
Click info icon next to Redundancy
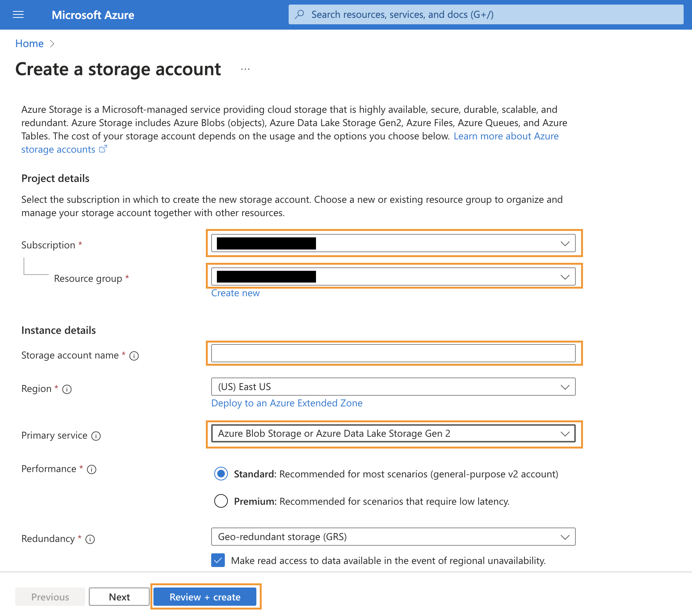click(x=90, y=539)
